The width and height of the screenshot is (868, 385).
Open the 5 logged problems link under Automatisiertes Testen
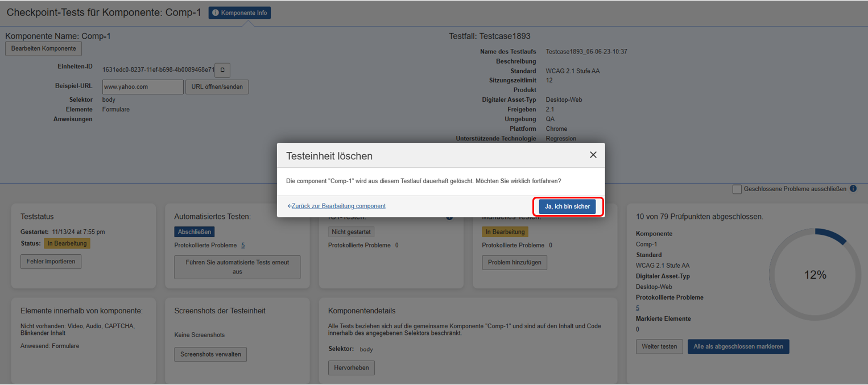click(x=243, y=245)
